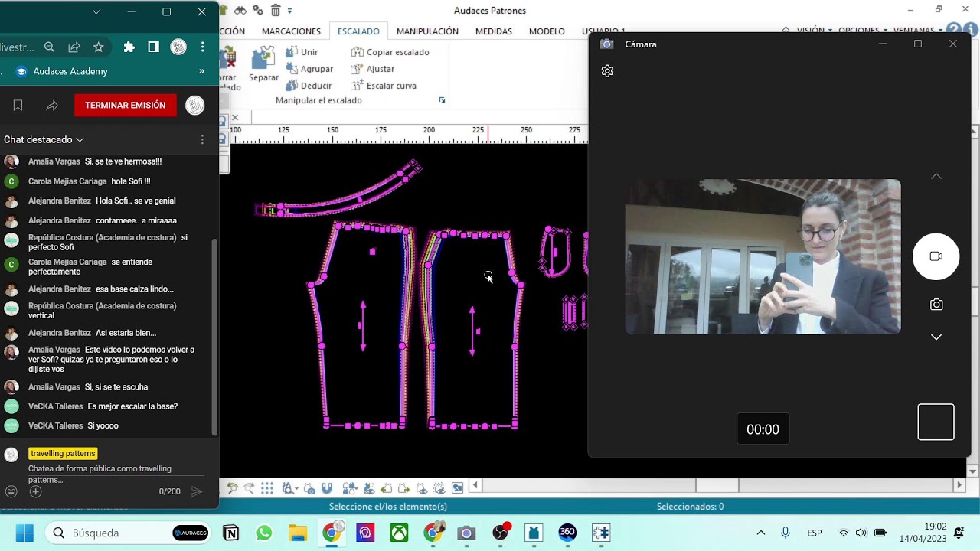980x551 pixels.
Task: Open the chat options three-dot menu
Action: click(202, 139)
